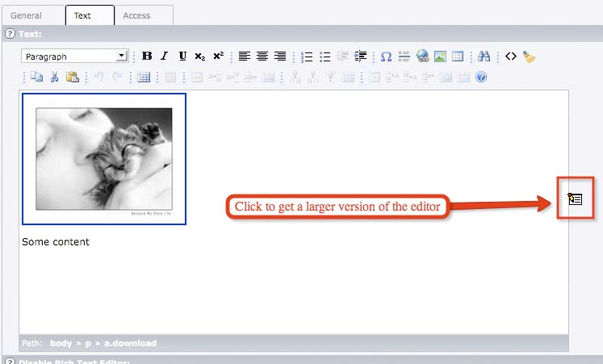Open find and replace binoculars icon
The height and width of the screenshot is (364, 603).
[484, 56]
